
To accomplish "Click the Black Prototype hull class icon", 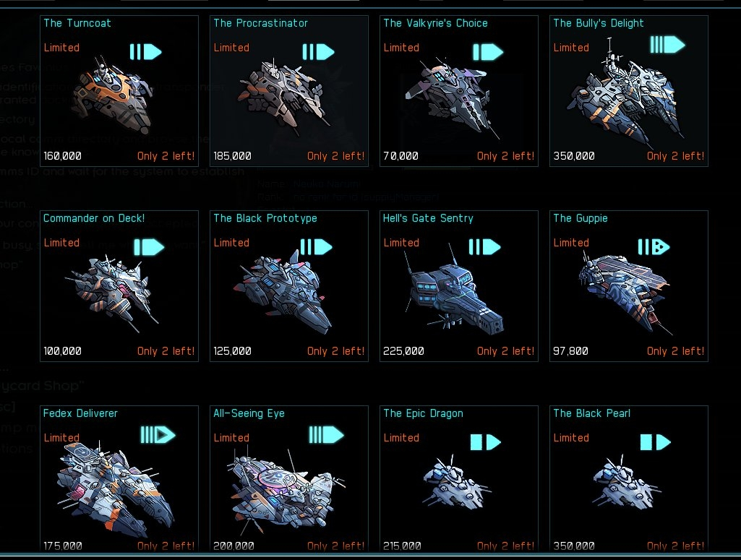I will click(x=316, y=246).
